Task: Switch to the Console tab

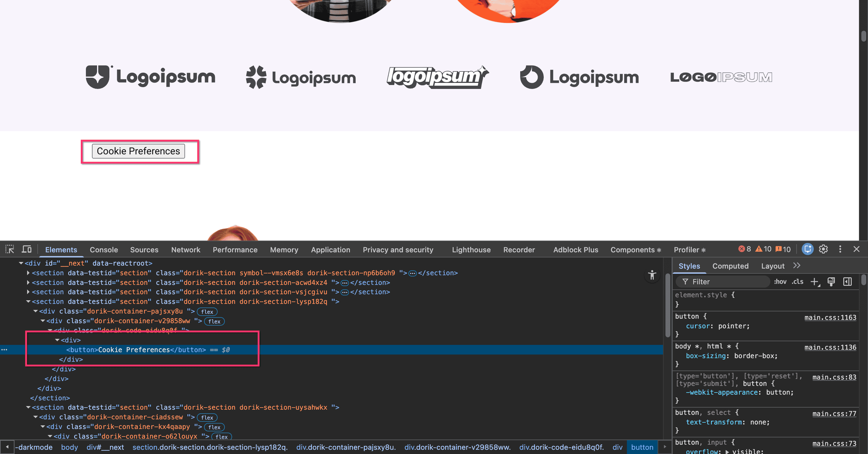Action: pyautogui.click(x=103, y=250)
